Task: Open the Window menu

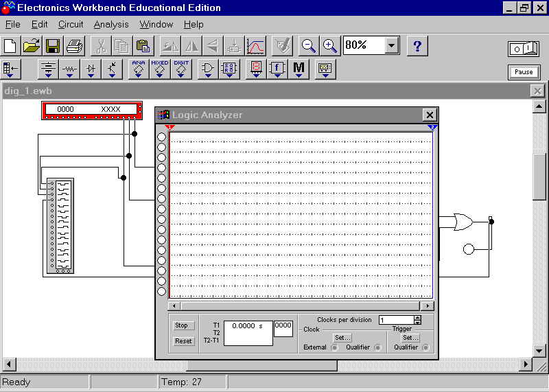Action: point(156,25)
